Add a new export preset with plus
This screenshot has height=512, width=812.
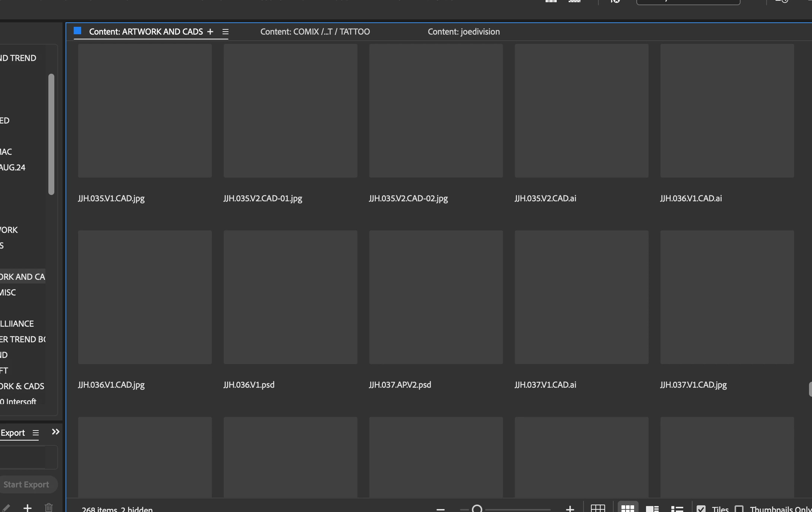(x=27, y=508)
